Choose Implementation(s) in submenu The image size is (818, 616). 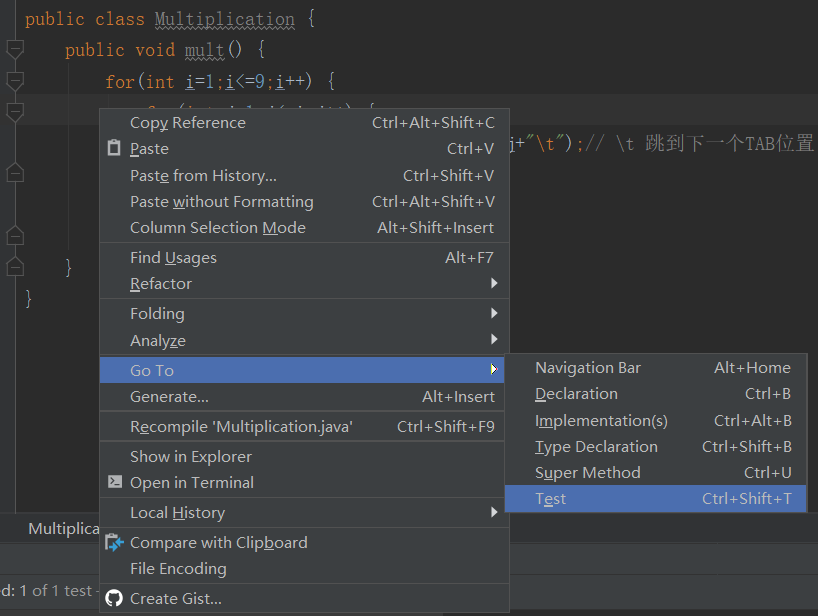coord(656,420)
